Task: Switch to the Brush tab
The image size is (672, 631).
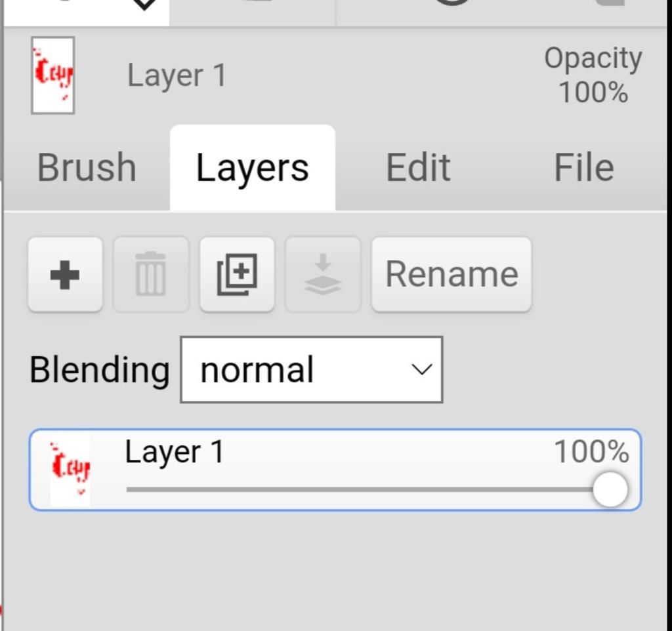Action: pos(87,167)
